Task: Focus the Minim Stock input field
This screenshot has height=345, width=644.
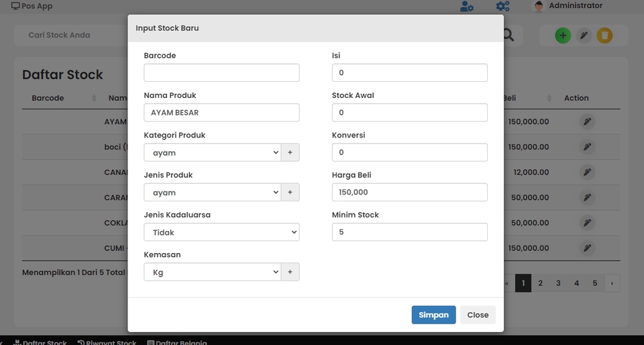Action: point(409,232)
